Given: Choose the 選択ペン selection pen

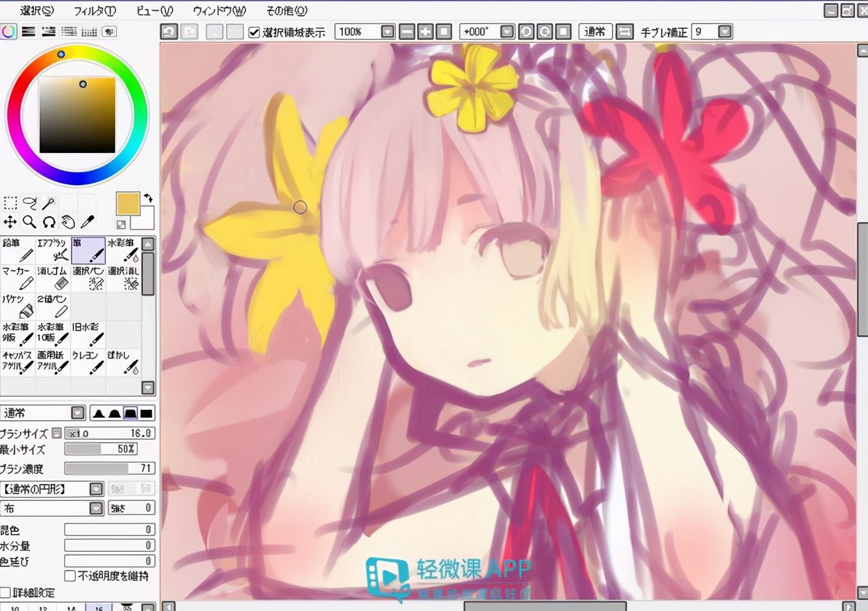Looking at the screenshot, I should pos(88,278).
